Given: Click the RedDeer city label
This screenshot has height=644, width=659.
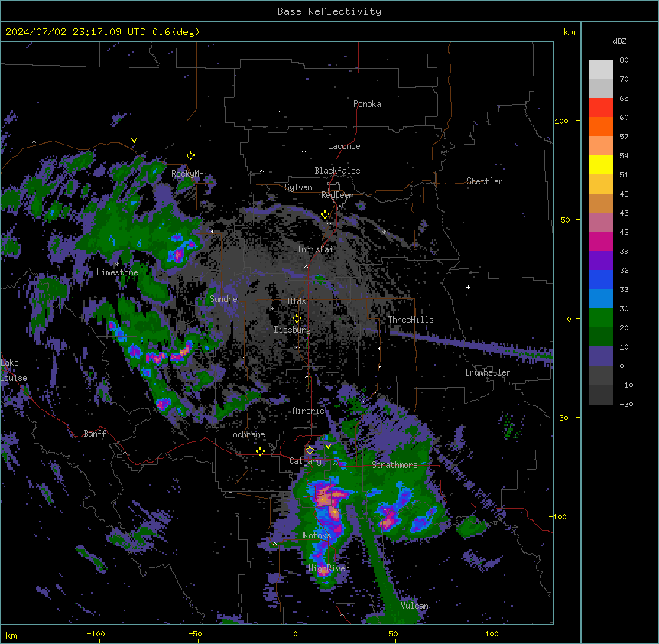Looking at the screenshot, I should coord(337,195).
